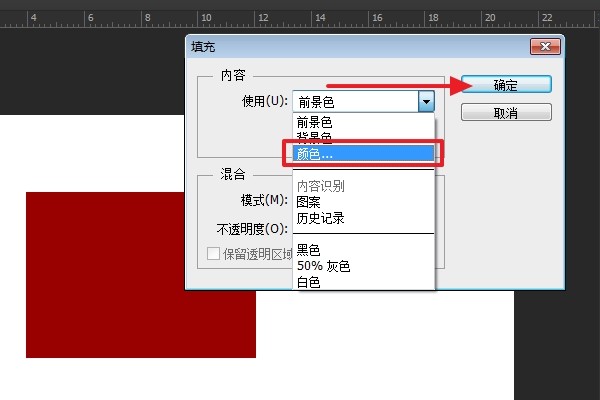Choose 白色 from the dropdown list
The height and width of the screenshot is (400, 600).
(x=363, y=282)
